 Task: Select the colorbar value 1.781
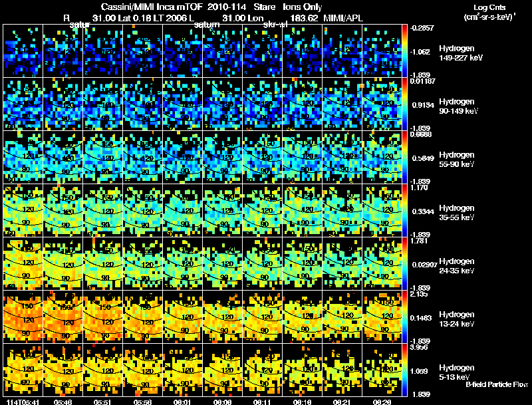419,241
